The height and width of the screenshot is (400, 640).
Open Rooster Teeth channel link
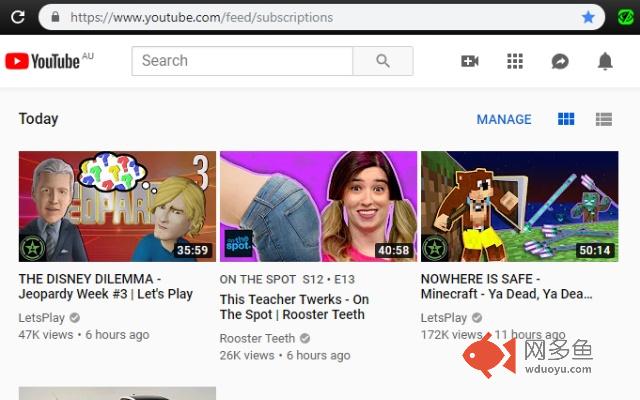(257, 338)
